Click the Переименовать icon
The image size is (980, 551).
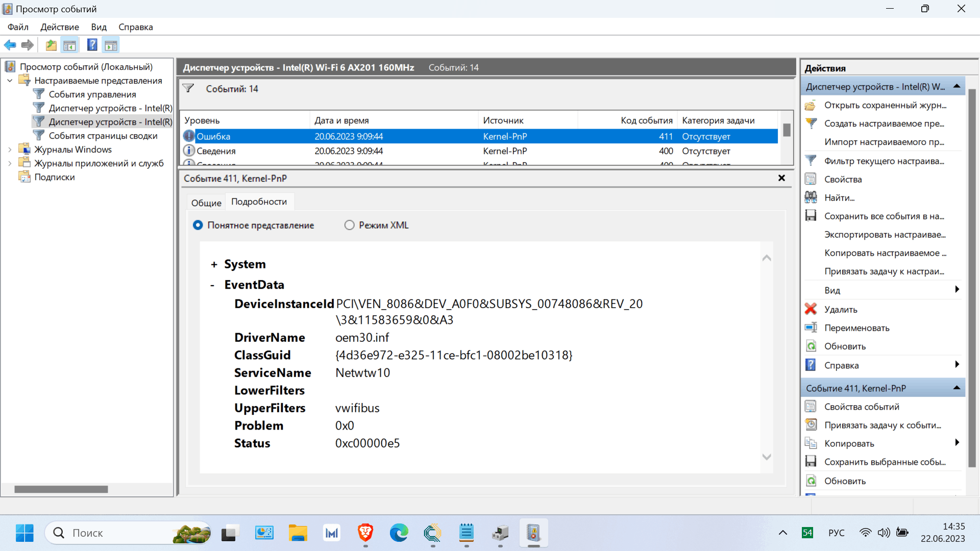[811, 328]
